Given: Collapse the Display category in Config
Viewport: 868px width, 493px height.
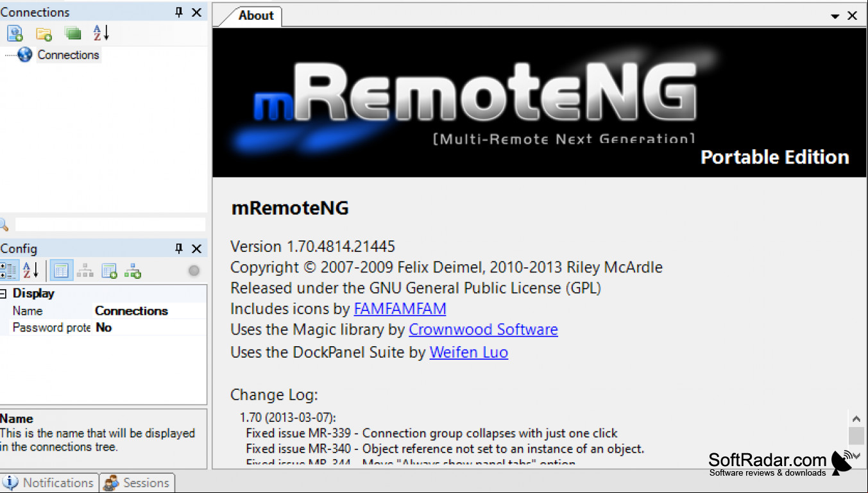Looking at the screenshot, I should pos(3,294).
